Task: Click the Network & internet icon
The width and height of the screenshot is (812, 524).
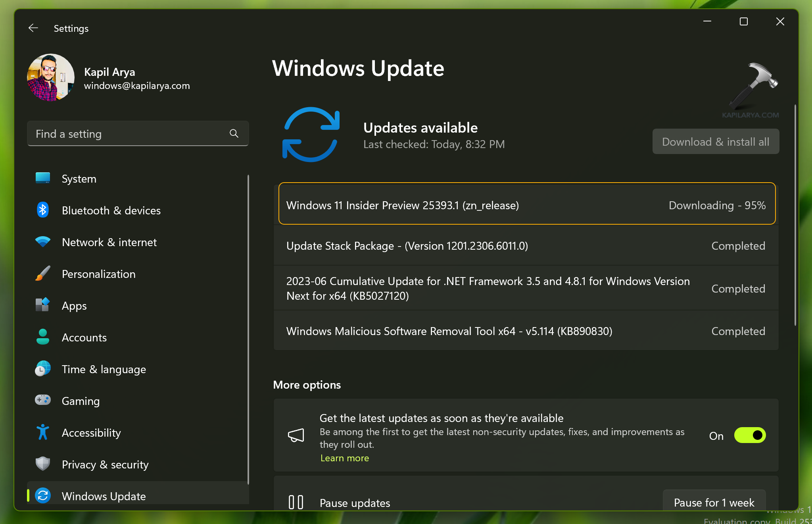Action: (44, 242)
